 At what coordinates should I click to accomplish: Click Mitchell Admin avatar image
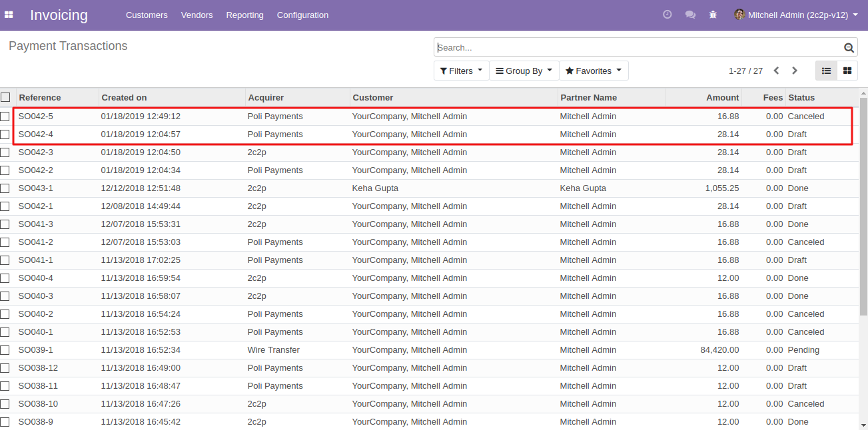point(739,15)
